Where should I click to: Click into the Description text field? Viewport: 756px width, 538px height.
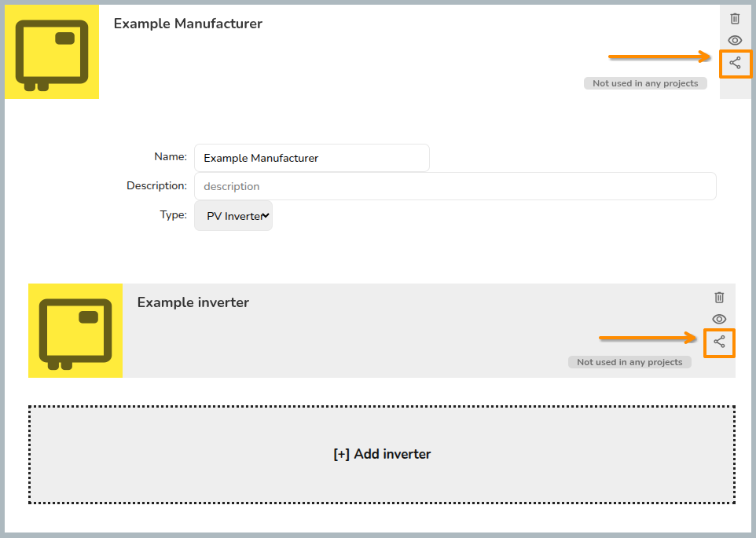pos(455,186)
